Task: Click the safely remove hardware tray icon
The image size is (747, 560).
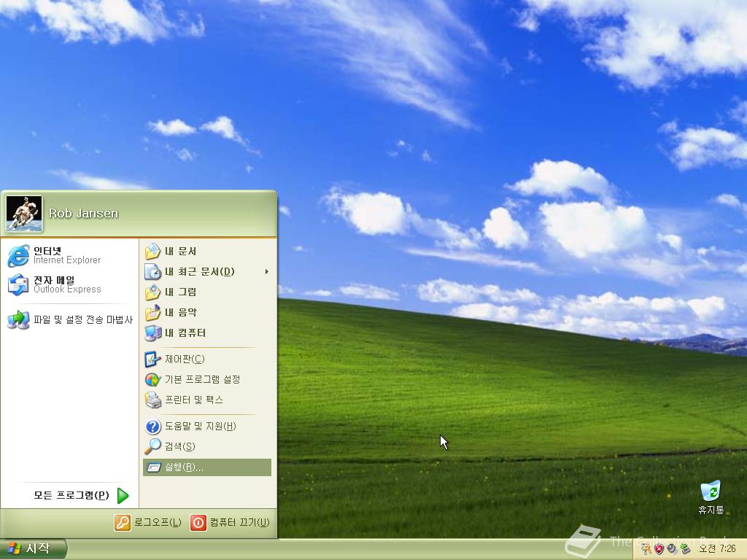Action: point(686,548)
